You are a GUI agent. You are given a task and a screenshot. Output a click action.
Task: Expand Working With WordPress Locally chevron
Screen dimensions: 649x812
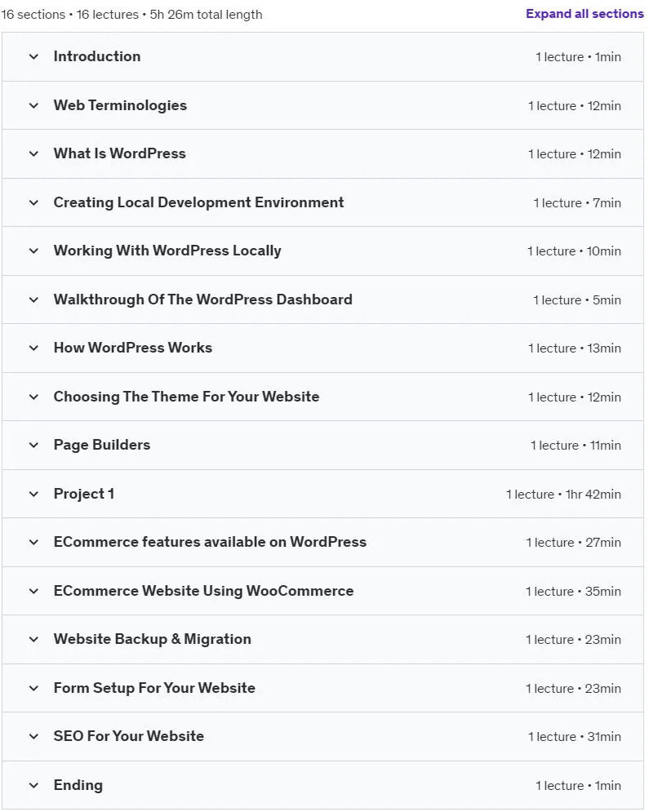coord(33,251)
